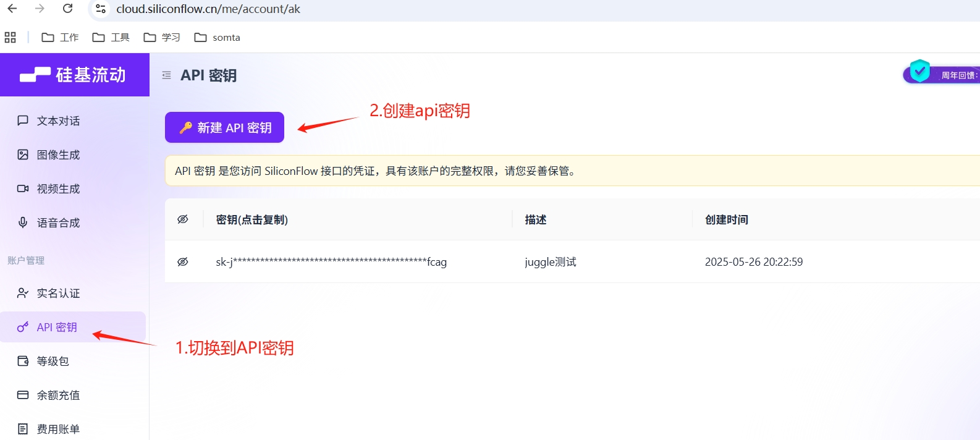
Task: Collapse sidebar using menu fold icon
Action: click(x=166, y=75)
